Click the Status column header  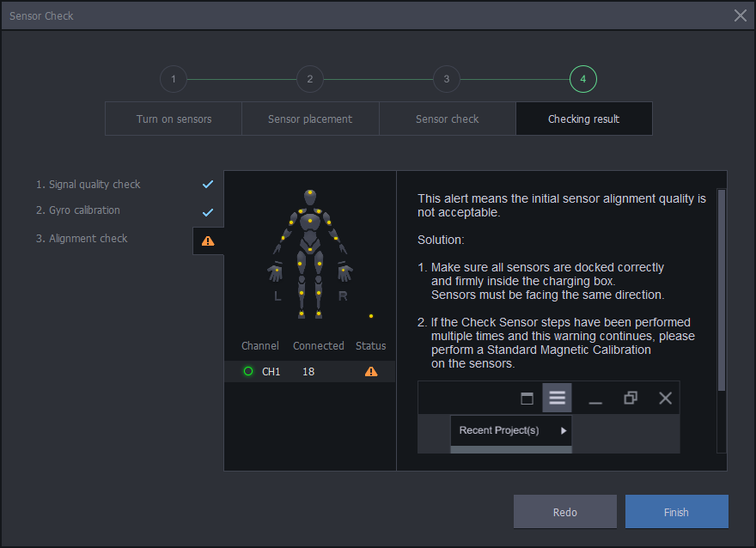(371, 345)
